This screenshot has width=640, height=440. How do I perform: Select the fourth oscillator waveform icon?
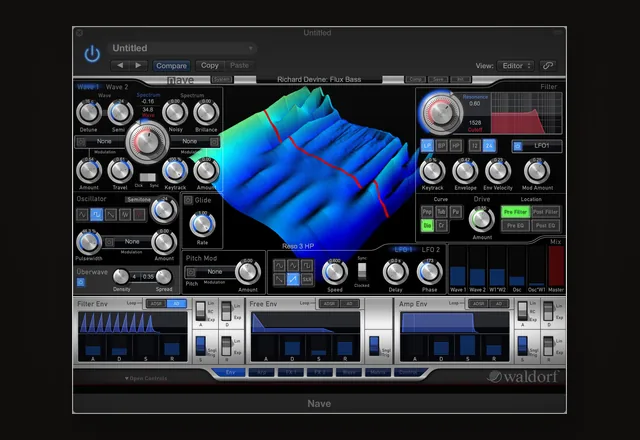pyautogui.click(x=125, y=214)
